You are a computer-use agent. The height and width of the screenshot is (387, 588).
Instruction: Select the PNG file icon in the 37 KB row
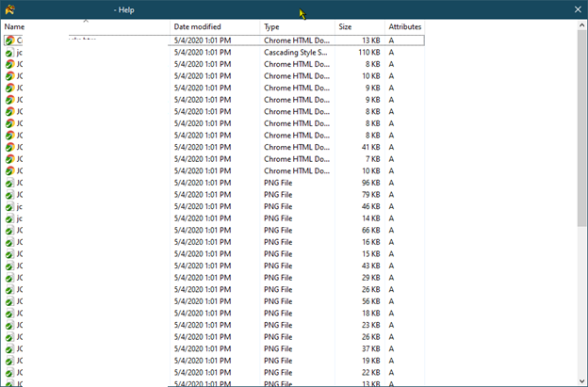point(10,349)
